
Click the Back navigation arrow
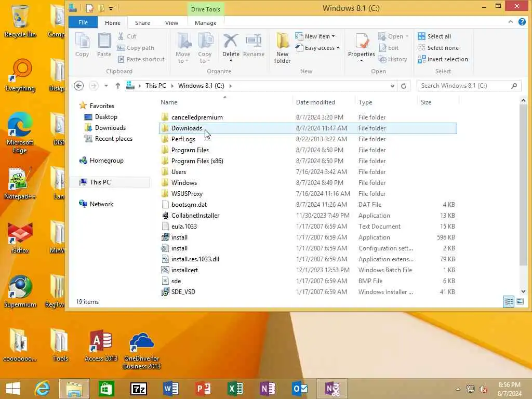(x=79, y=86)
